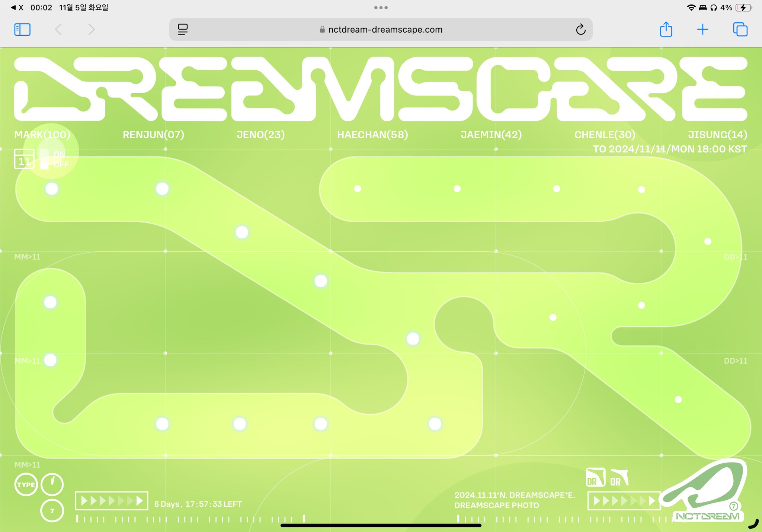Screen dimensions: 762x532
Task: Return to the X app
Action: [17, 7]
